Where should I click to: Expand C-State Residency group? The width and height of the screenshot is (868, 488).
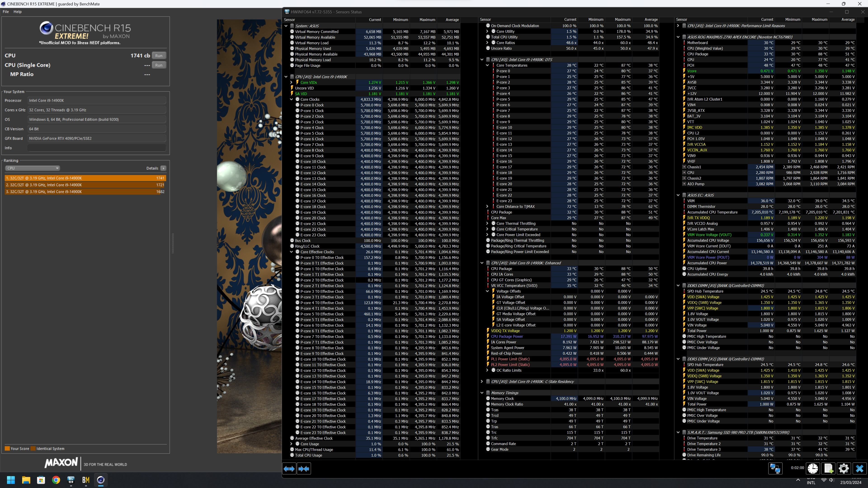point(482,382)
